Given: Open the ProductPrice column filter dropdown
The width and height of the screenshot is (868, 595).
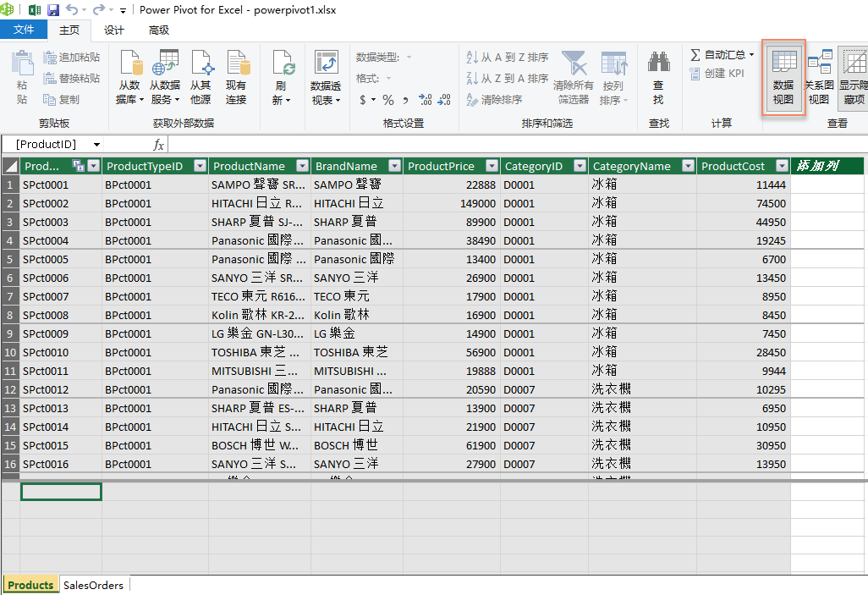Looking at the screenshot, I should (x=492, y=166).
